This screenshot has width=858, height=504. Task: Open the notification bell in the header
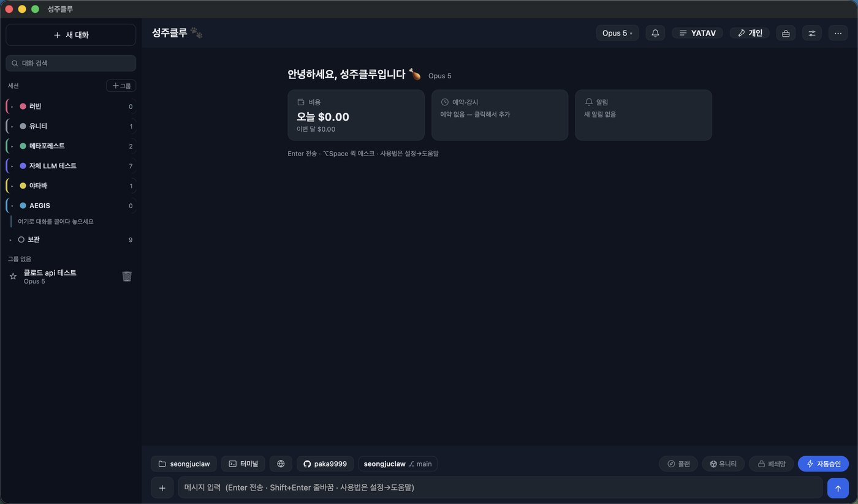point(655,33)
